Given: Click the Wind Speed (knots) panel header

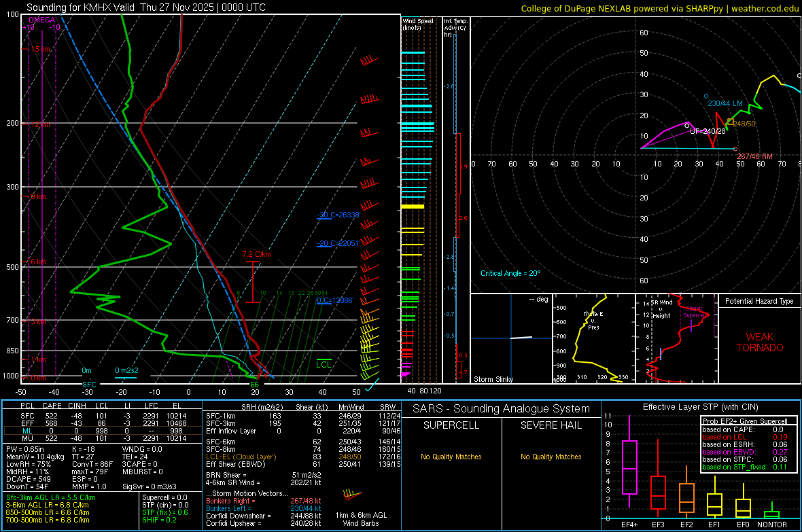Looking at the screenshot, I should coord(418,24).
